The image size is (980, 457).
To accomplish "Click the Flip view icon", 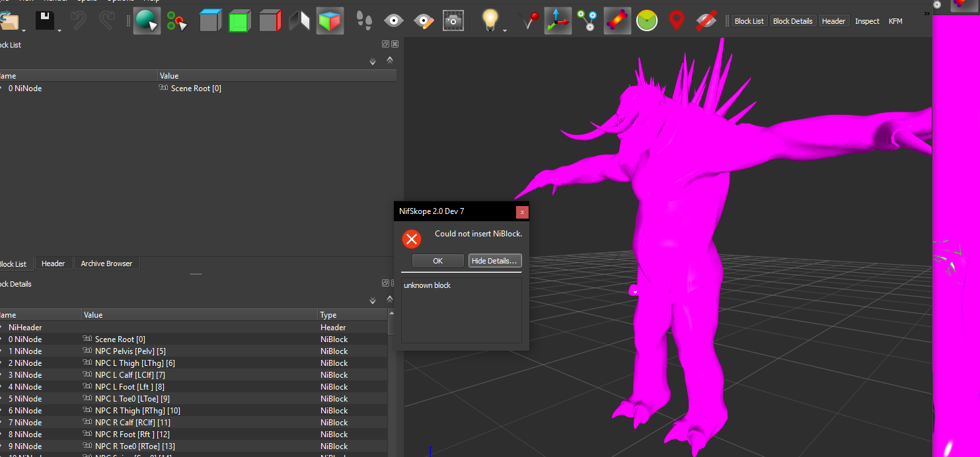I will pos(299,21).
